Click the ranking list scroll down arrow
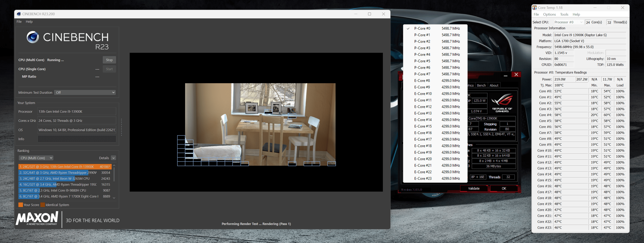 pyautogui.click(x=114, y=198)
